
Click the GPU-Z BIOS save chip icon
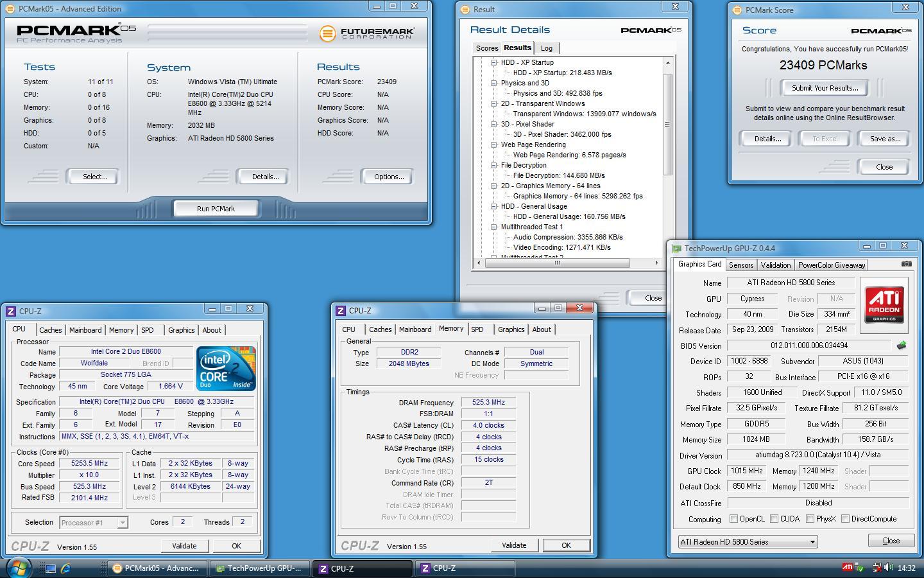click(902, 346)
